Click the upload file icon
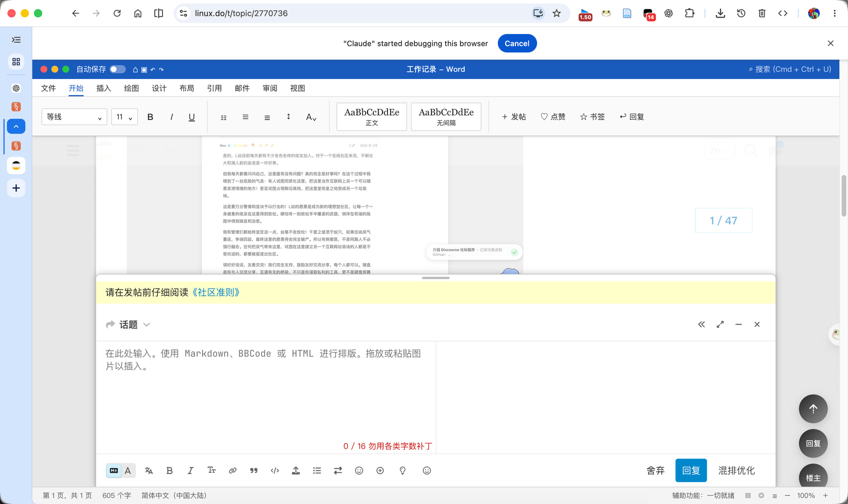 click(296, 470)
